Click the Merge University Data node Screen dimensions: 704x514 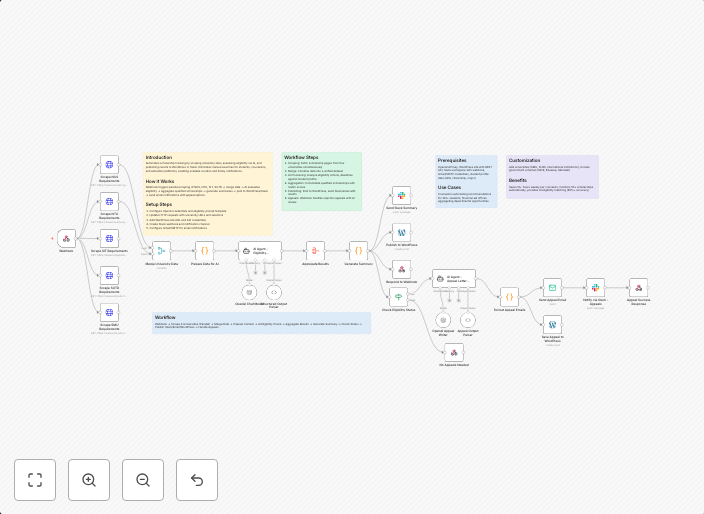[161, 251]
